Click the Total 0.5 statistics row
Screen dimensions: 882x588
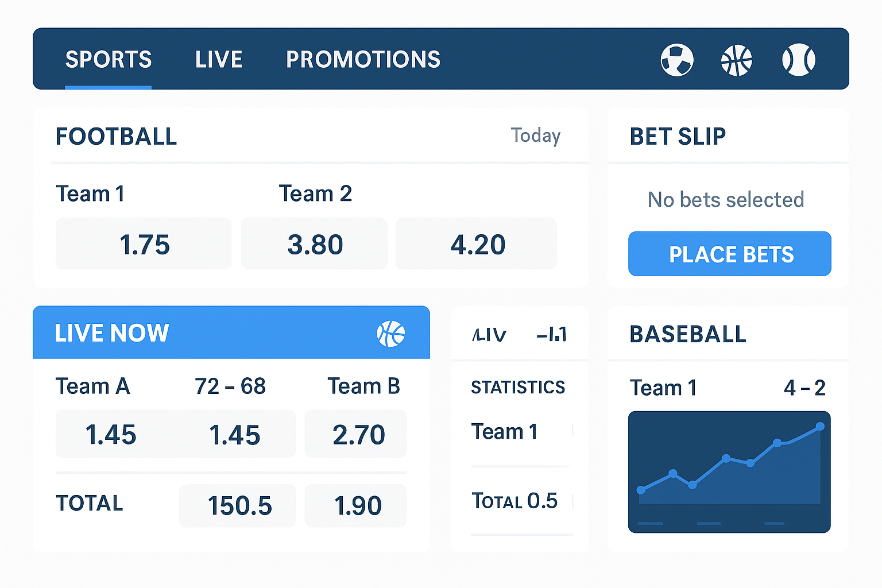[x=520, y=501]
